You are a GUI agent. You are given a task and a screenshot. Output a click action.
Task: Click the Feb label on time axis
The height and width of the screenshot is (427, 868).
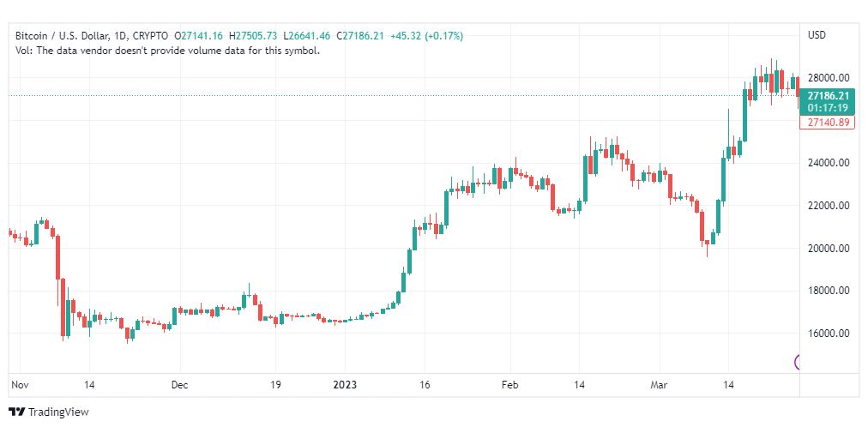(x=510, y=385)
